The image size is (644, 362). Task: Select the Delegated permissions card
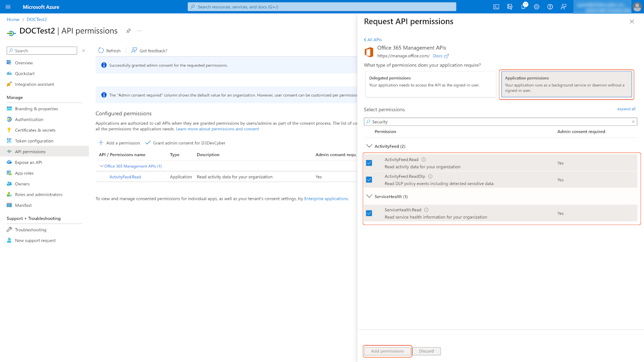pos(430,84)
